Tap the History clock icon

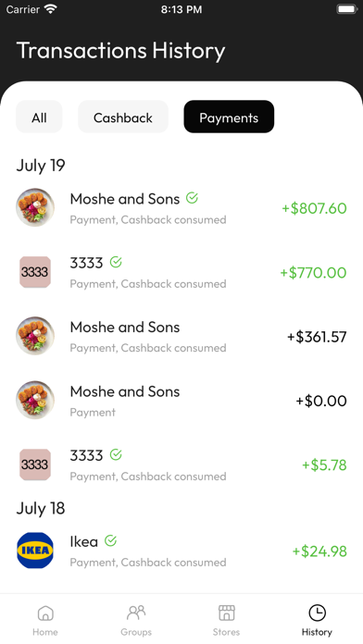317,613
